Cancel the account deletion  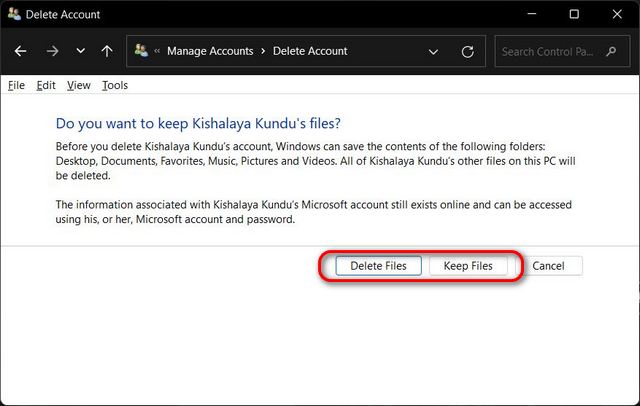pos(549,266)
